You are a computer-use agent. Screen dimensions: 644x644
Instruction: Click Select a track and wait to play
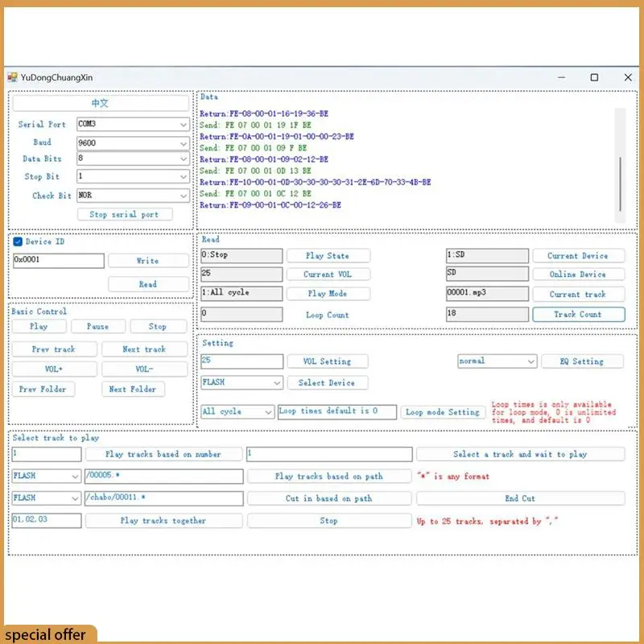(x=520, y=453)
